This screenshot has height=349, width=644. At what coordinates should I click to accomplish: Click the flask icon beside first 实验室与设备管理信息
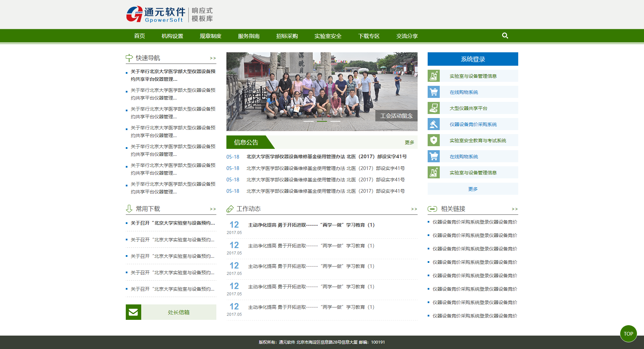tap(433, 76)
